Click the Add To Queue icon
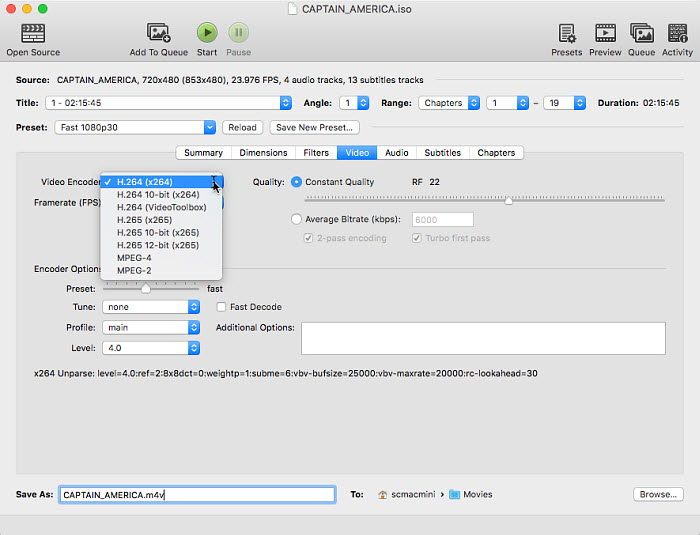Image resolution: width=700 pixels, height=535 pixels. pos(158,33)
